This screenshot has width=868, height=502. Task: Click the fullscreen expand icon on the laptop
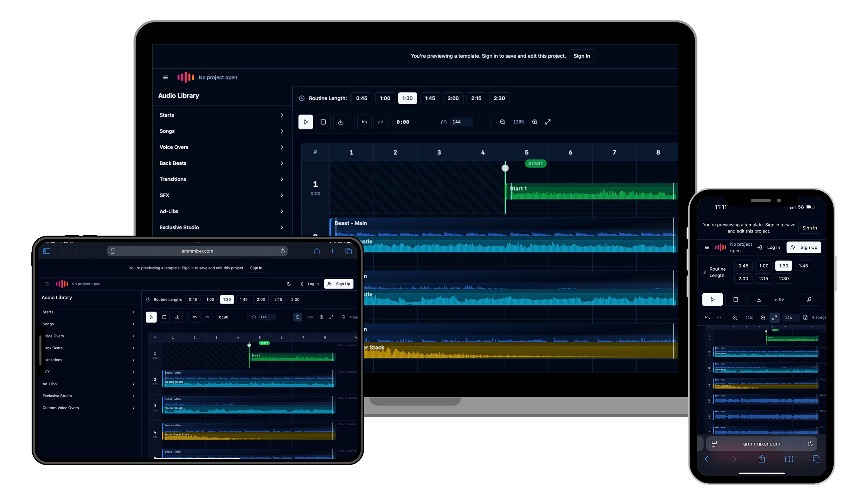point(548,122)
